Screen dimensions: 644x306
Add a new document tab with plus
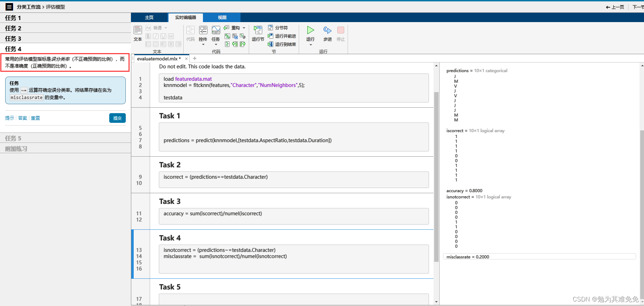[195, 58]
